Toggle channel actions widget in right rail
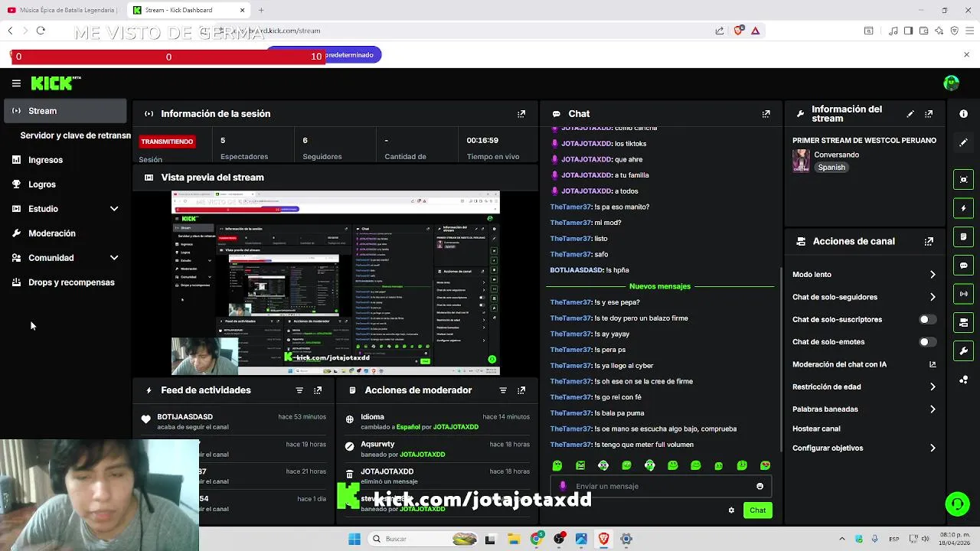The width and height of the screenshot is (980, 551). click(964, 322)
